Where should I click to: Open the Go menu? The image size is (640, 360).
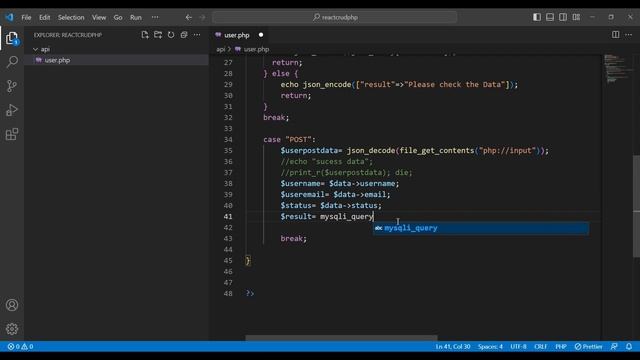pyautogui.click(x=118, y=18)
